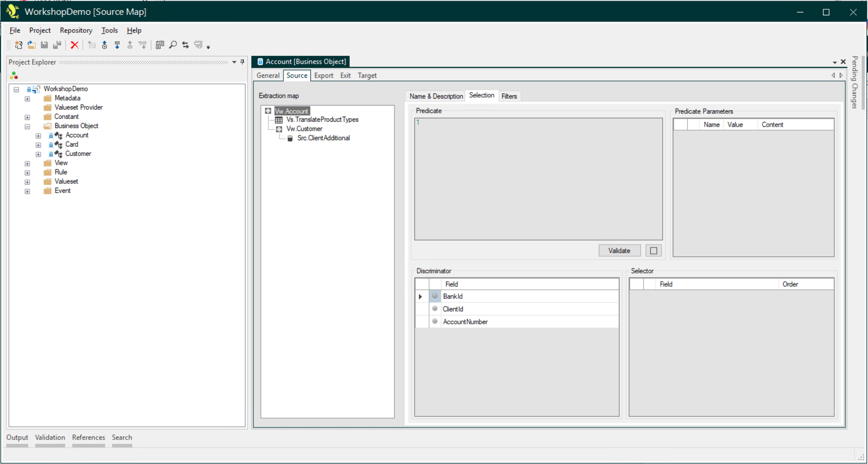Click the compare arrows toolbar icon
The image size is (868, 464).
[185, 45]
